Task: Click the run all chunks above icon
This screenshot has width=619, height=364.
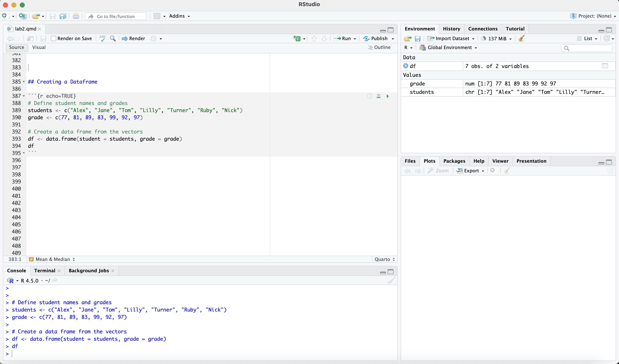Action: coord(379,96)
